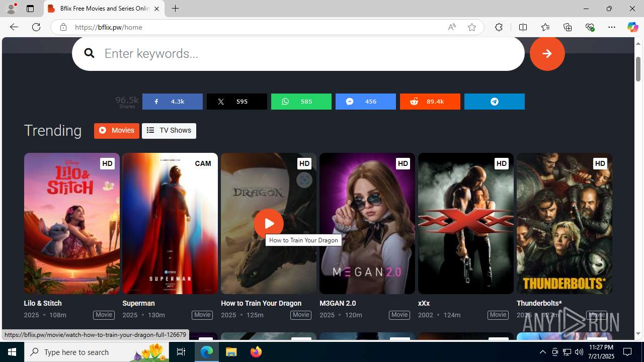Open the volume control in the tray
The width and height of the screenshot is (644, 362).
[x=579, y=352]
